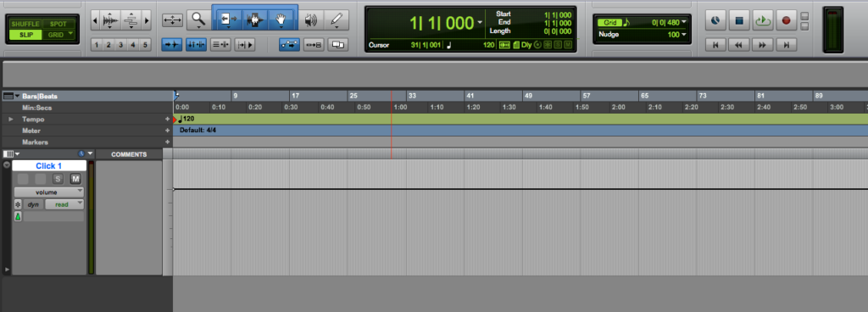Recall Zoom Preset 1

(97, 45)
